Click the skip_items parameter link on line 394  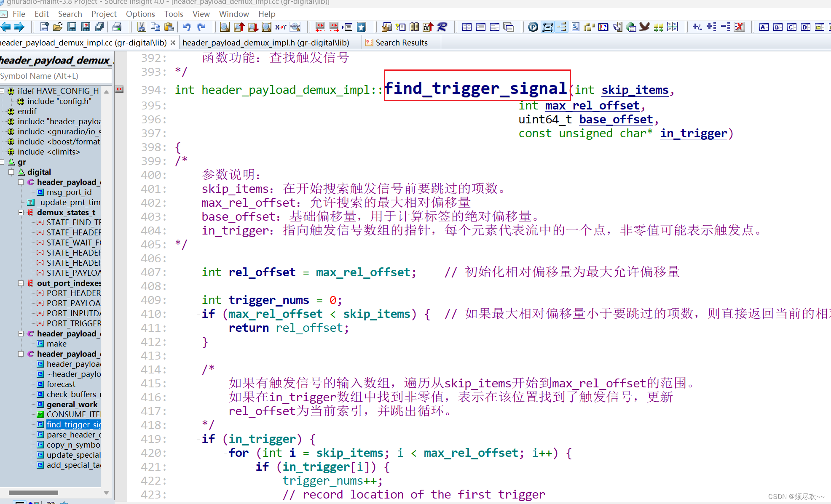click(635, 90)
